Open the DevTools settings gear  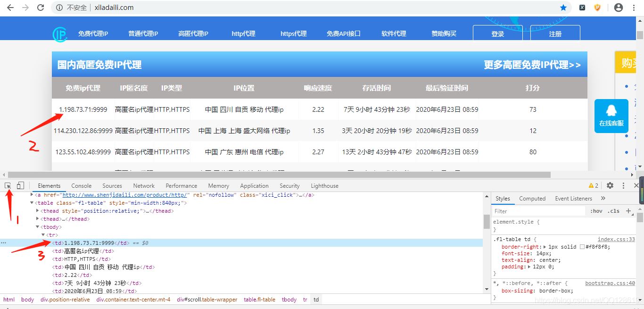[x=610, y=185]
